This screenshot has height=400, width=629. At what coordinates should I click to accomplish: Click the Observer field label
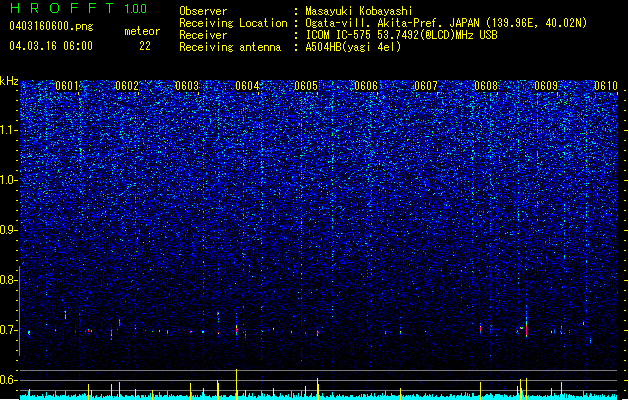203,11
